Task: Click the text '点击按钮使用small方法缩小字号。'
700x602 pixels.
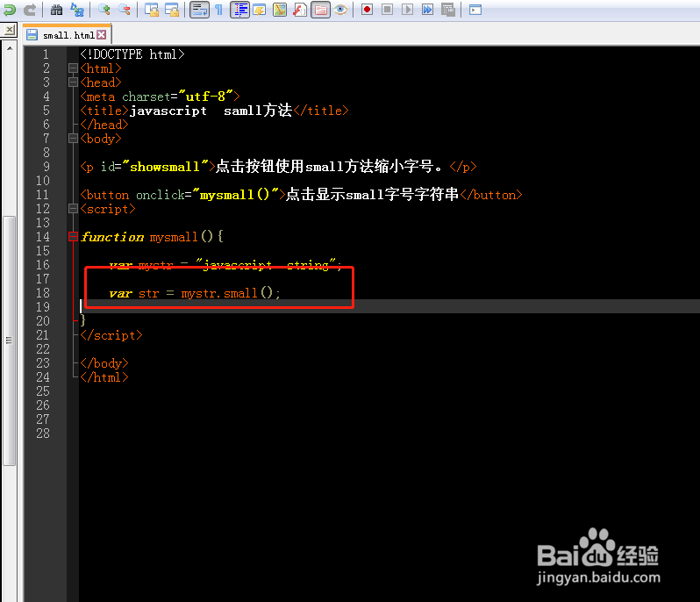Action: click(332, 166)
